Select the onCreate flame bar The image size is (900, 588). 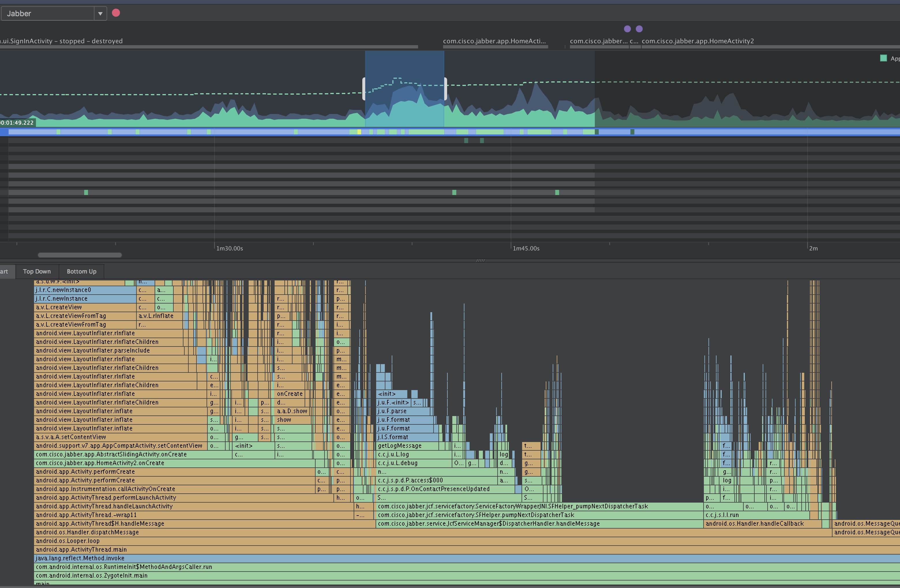tap(289, 394)
